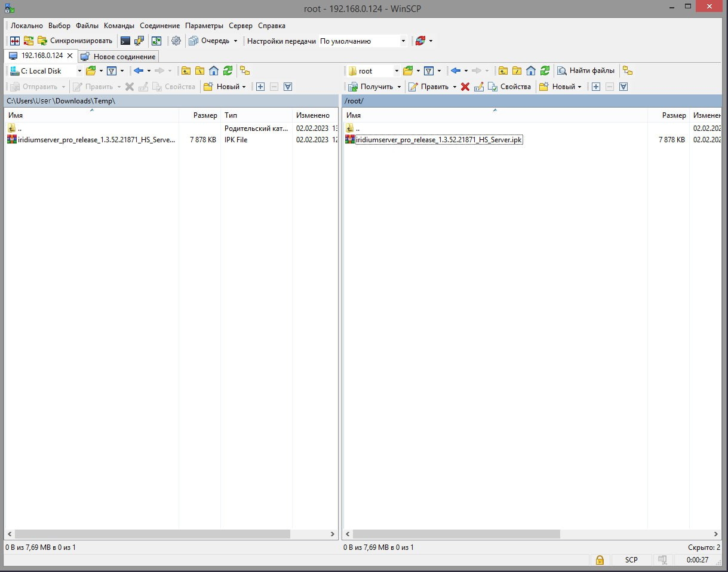Open the Команды menu

coord(119,26)
